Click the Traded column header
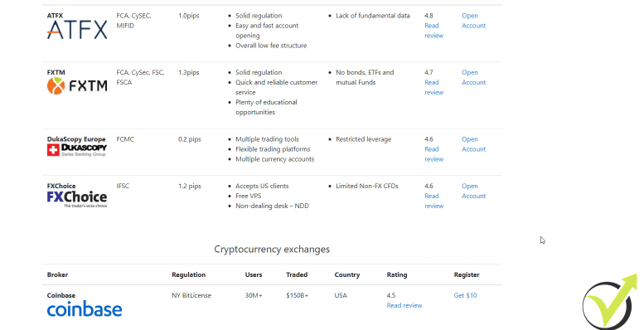This screenshot has height=330, width=644. (x=297, y=274)
